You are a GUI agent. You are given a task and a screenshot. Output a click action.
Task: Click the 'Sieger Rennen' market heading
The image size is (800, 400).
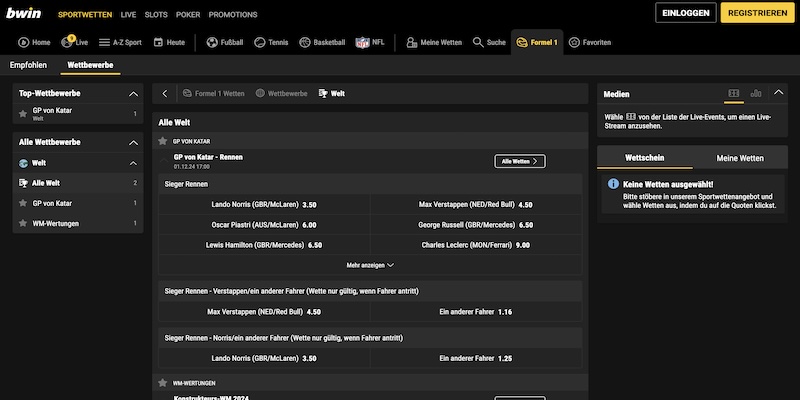tap(186, 184)
